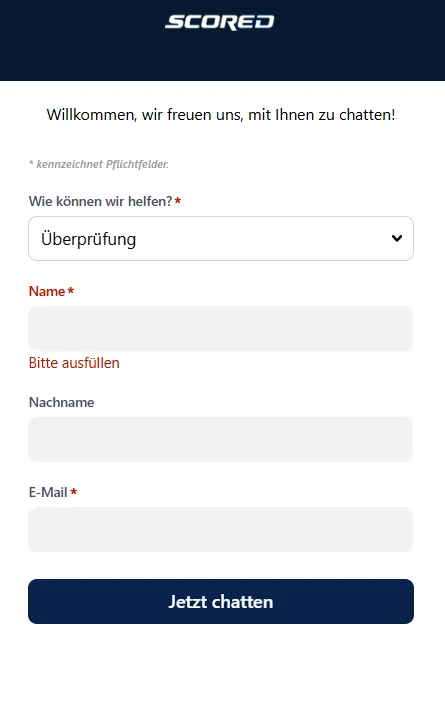Click the grey asterisk before "kennzeichnet"
Viewport: 445px width, 714px height.
pyautogui.click(x=31, y=163)
